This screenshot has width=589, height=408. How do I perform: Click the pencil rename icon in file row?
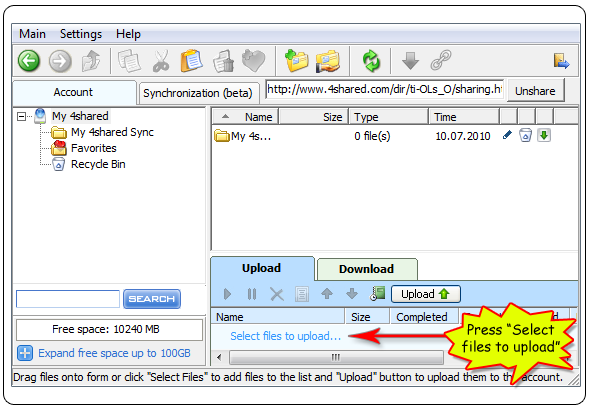pos(507,135)
